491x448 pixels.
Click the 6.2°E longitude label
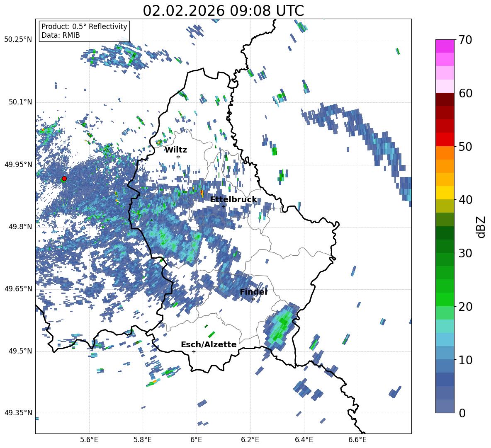click(250, 440)
